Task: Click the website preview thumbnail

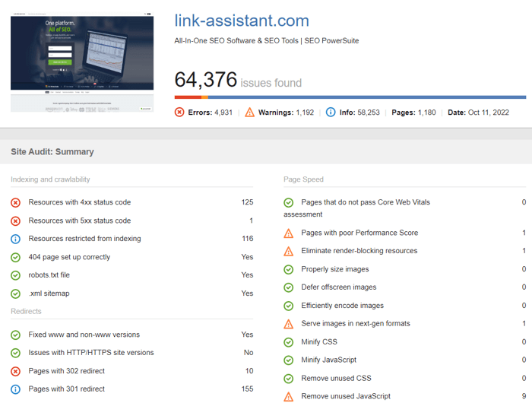Action: (x=81, y=64)
